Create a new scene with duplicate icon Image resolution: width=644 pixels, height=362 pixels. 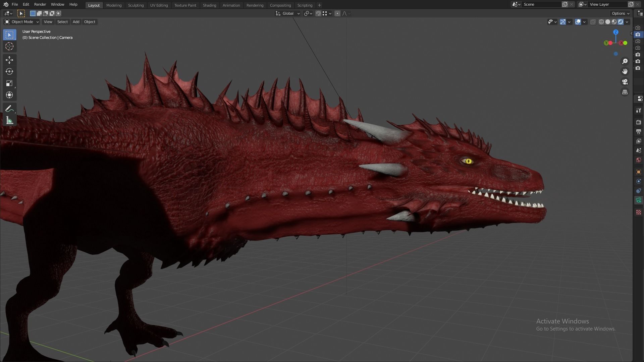click(565, 4)
